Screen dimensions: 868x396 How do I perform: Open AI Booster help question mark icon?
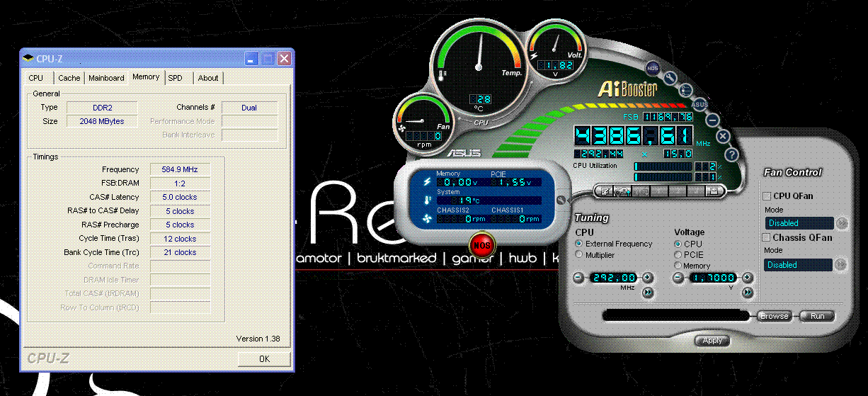[732, 154]
